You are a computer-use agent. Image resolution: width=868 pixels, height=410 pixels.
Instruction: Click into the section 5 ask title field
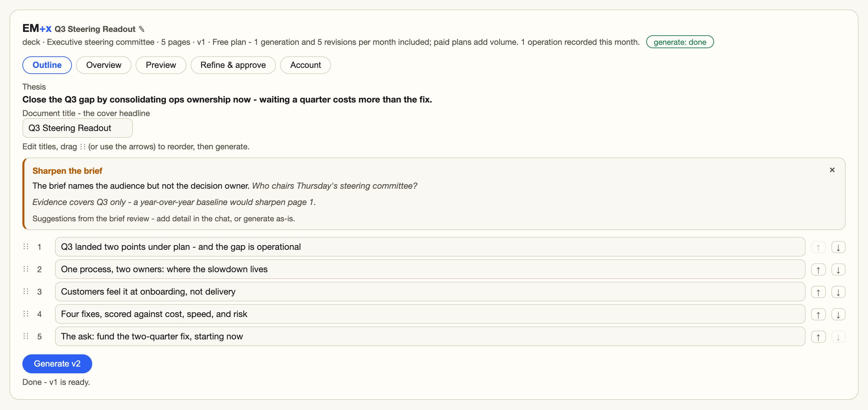coord(430,337)
